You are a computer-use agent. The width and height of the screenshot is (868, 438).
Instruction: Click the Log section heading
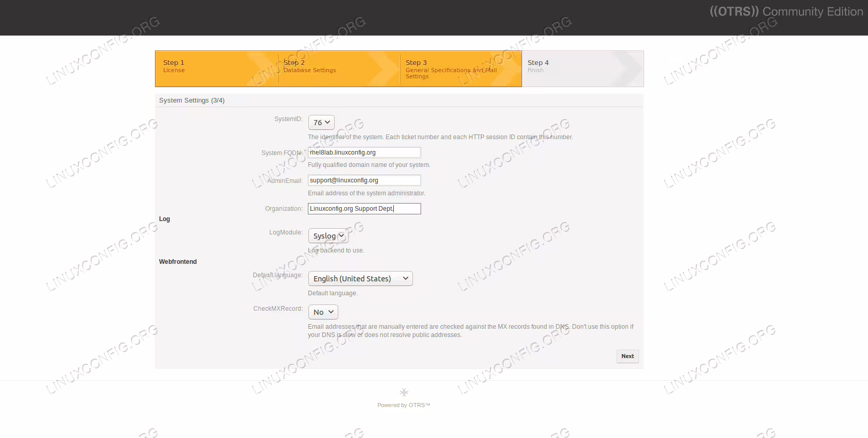(164, 219)
